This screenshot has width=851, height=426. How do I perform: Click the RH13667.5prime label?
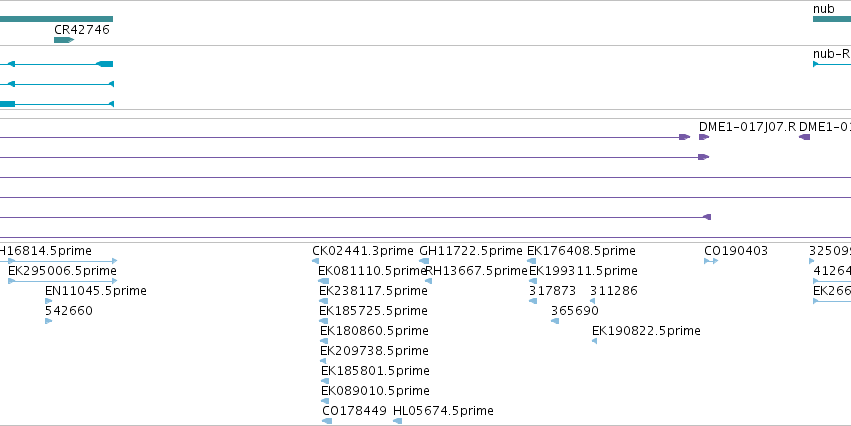(x=476, y=271)
